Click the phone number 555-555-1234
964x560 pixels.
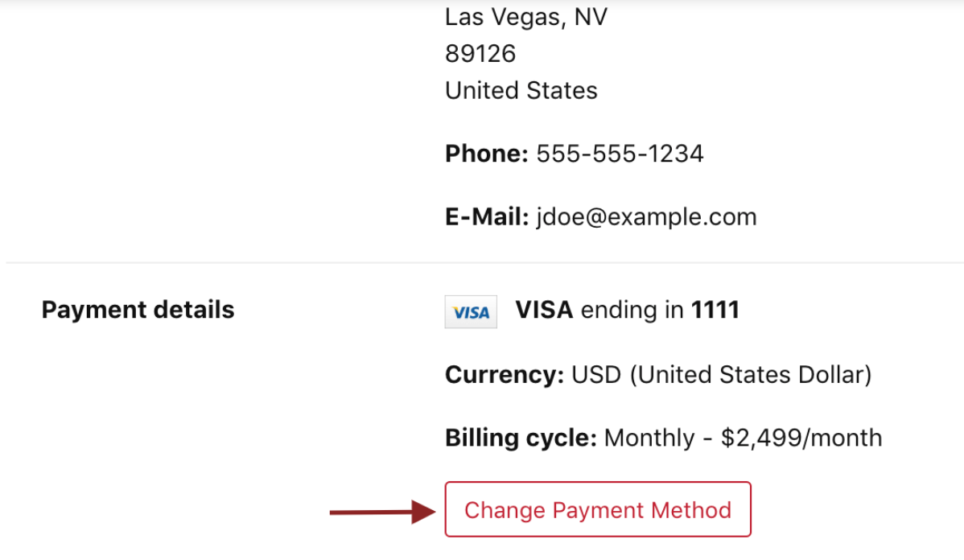(620, 154)
